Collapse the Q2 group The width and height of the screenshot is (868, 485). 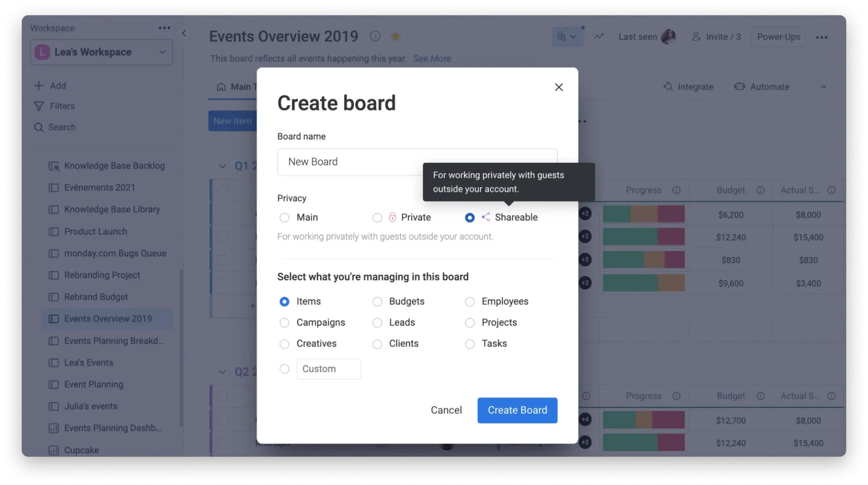pos(222,372)
